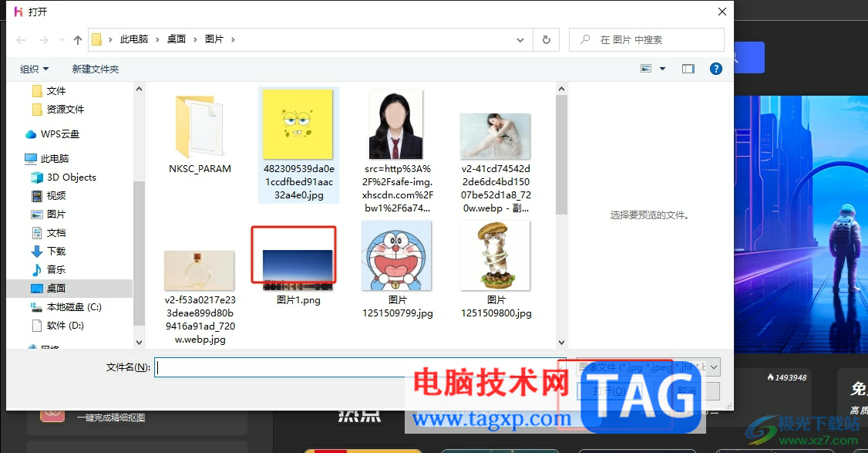This screenshot has width=868, height=453.
Task: Refresh the current folder view
Action: 547,40
